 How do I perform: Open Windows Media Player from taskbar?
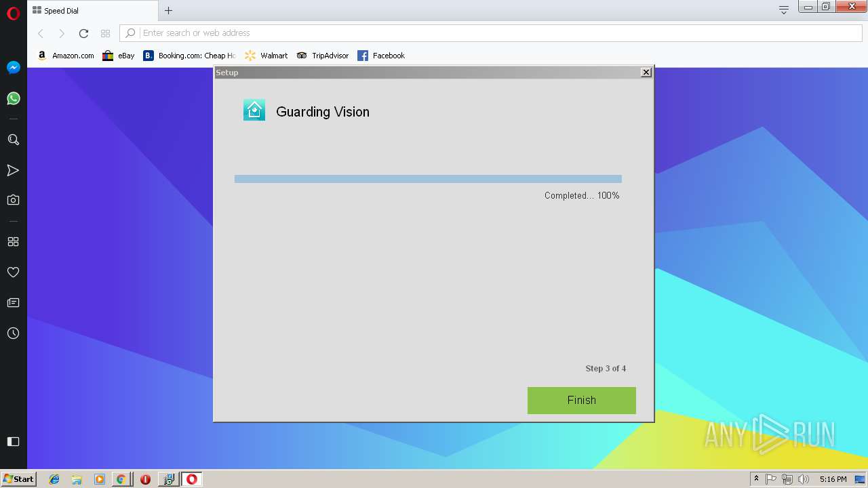99,479
